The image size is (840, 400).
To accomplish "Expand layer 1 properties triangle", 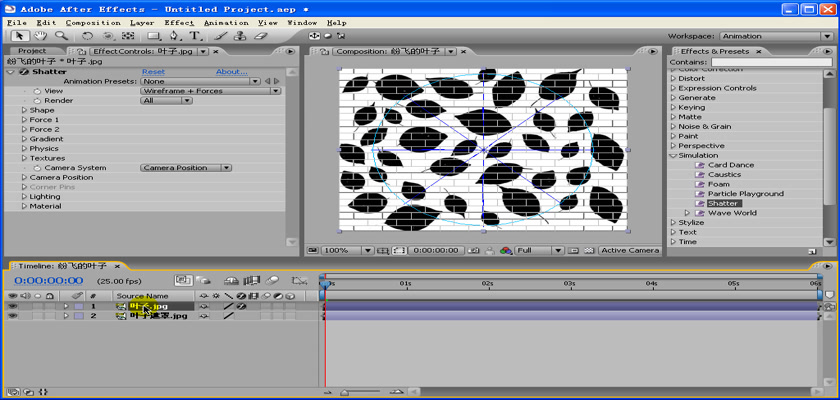I will pyautogui.click(x=66, y=306).
